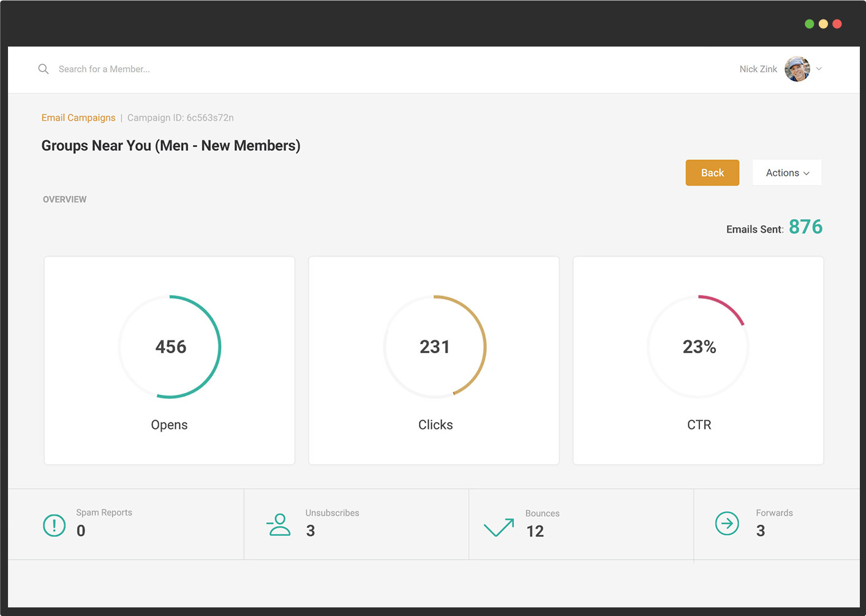The height and width of the screenshot is (616, 866).
Task: Select the Overview section label
Action: tap(65, 200)
